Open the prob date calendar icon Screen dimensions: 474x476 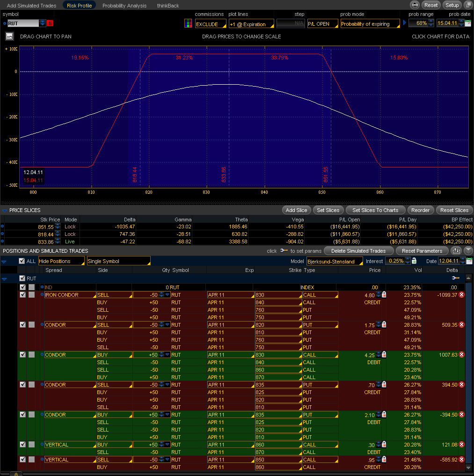468,23
